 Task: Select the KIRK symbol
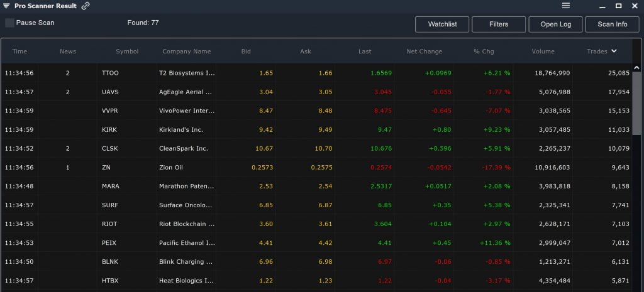click(x=109, y=129)
